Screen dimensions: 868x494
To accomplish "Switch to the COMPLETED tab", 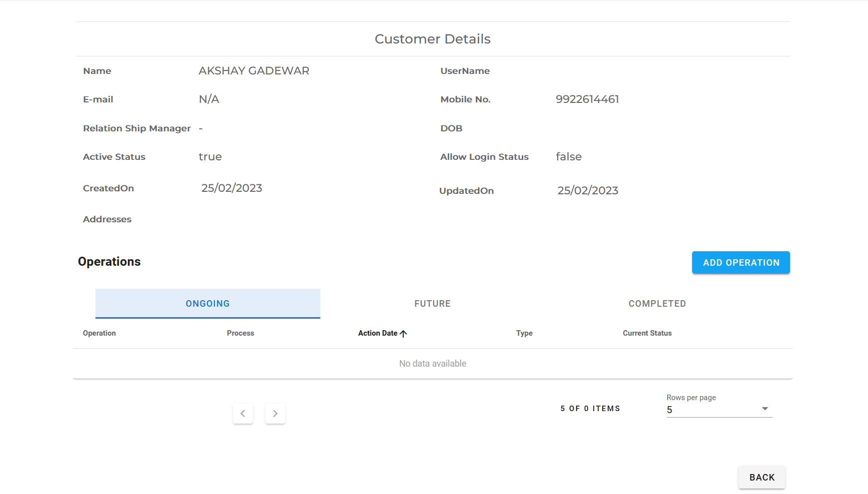I will coord(657,303).
